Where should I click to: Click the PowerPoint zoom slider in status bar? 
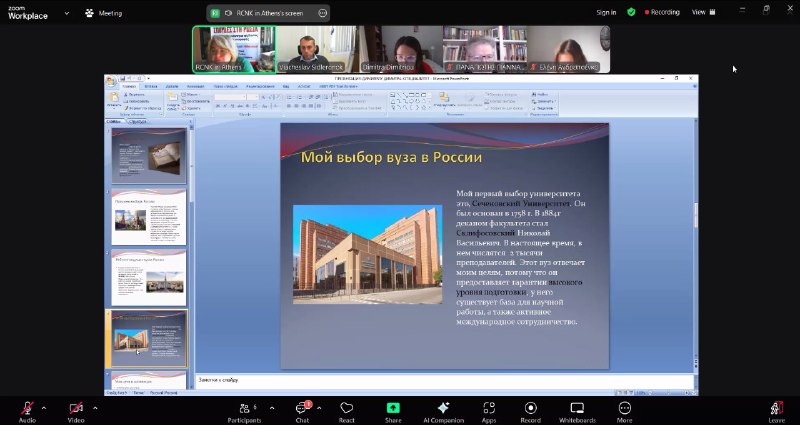668,392
